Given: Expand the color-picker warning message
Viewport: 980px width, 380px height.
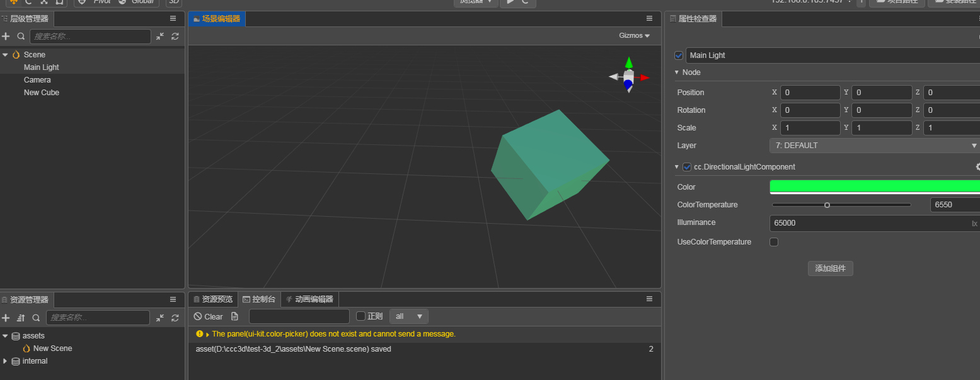Looking at the screenshot, I should (207, 334).
